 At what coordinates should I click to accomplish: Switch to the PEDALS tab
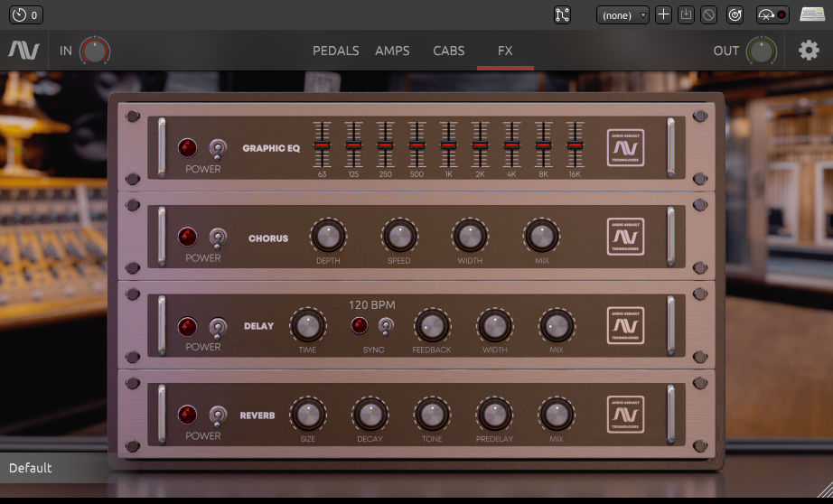tap(336, 51)
